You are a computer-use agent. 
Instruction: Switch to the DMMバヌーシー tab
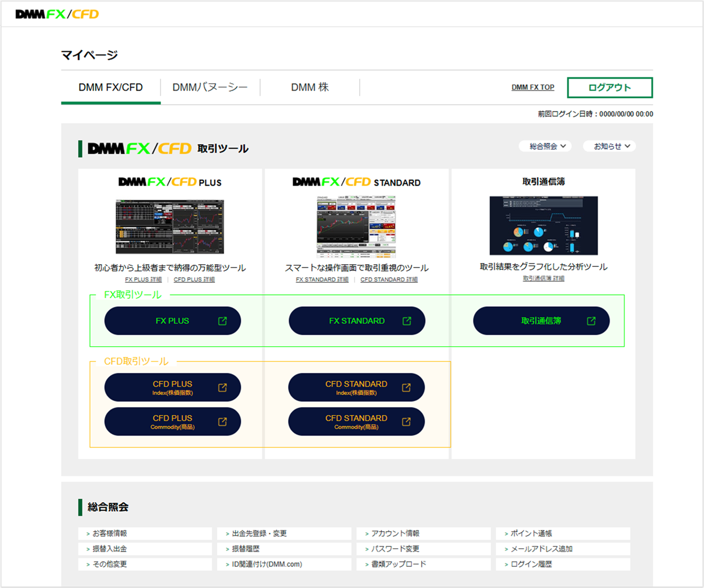tap(210, 87)
